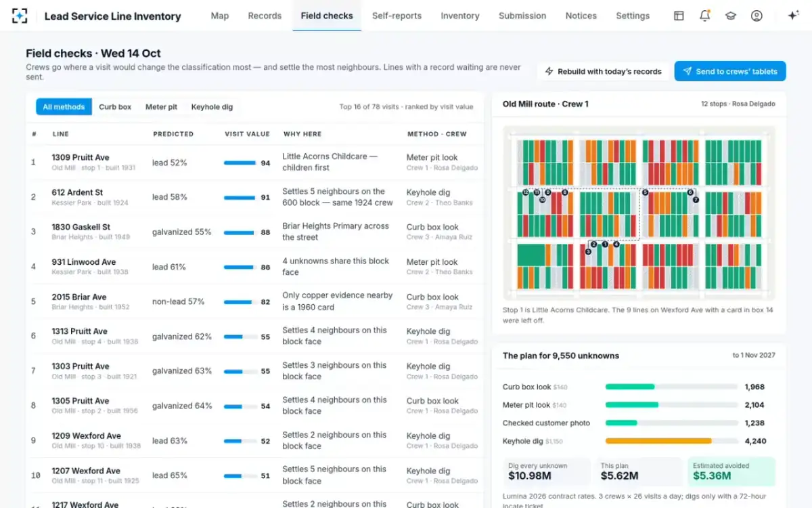Select stop 12 marker on the route map

[x=525, y=192]
